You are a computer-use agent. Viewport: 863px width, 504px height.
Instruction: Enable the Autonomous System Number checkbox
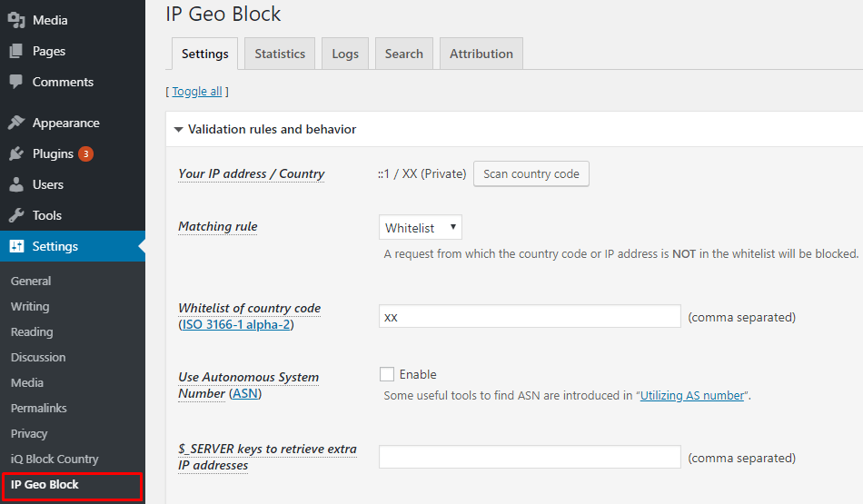(x=387, y=374)
